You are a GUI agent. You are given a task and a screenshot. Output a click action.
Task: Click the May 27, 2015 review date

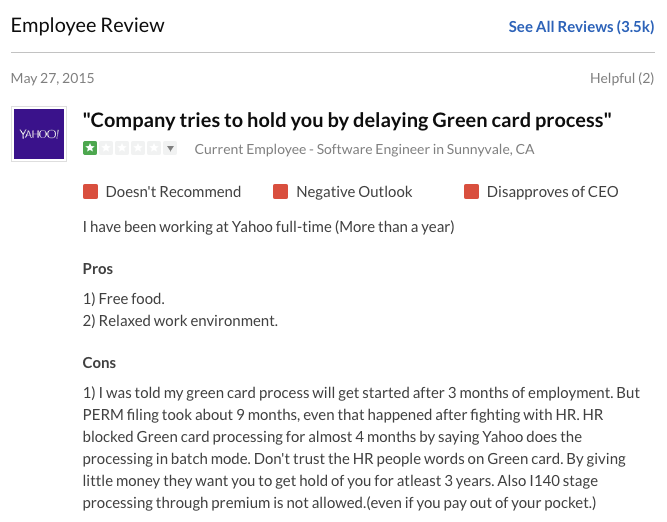[x=53, y=78]
